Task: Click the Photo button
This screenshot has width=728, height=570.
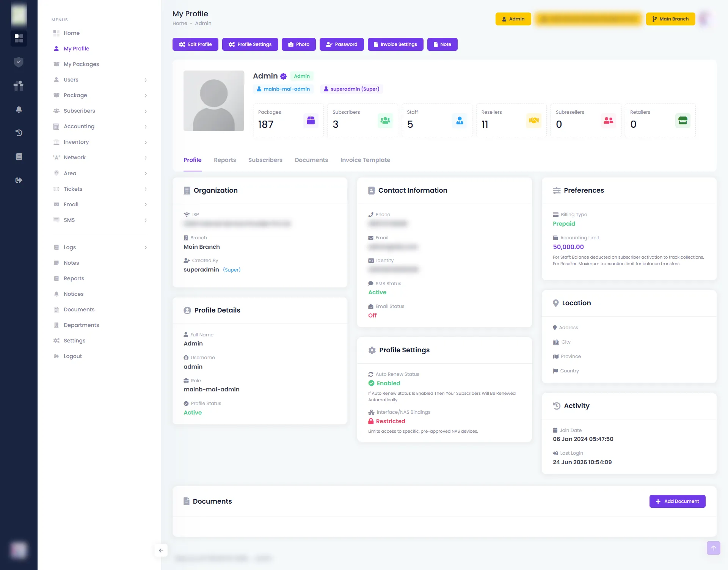Action: point(299,44)
